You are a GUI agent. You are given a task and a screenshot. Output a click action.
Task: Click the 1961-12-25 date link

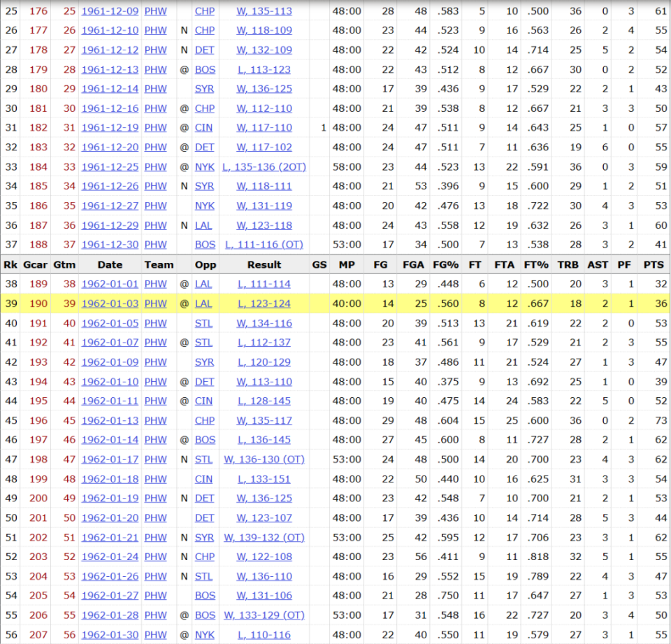pyautogui.click(x=110, y=167)
